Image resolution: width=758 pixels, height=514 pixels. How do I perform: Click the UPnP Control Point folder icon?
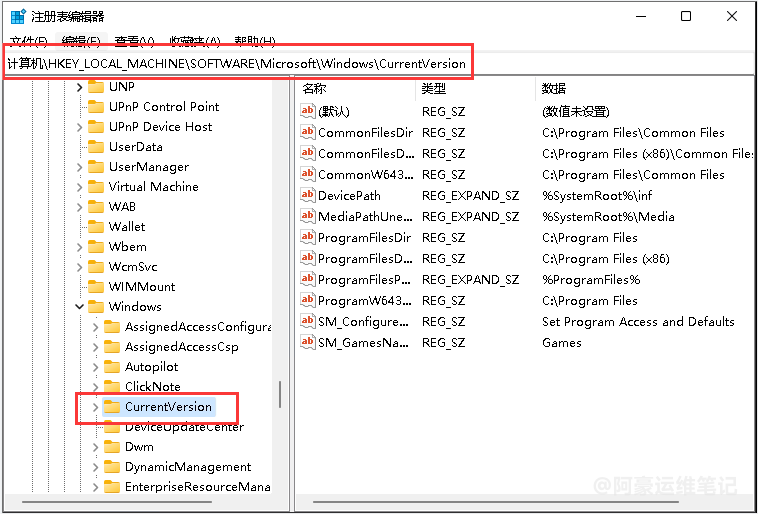click(x=96, y=107)
